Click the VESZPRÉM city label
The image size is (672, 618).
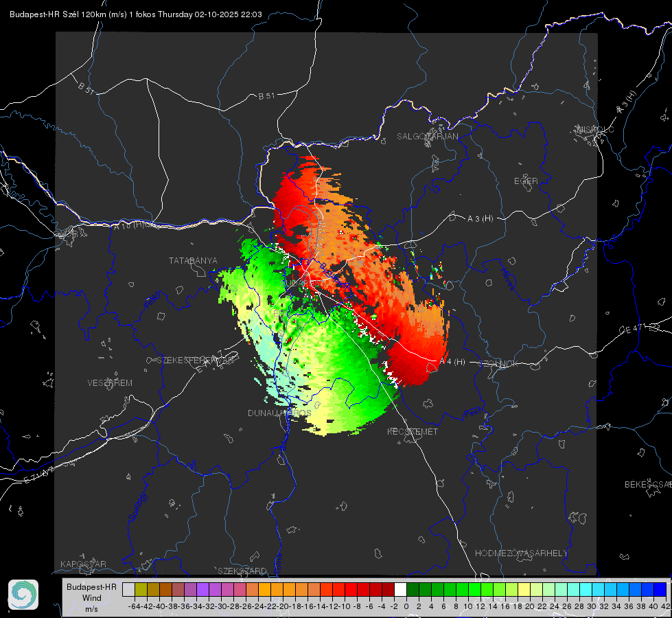click(110, 382)
